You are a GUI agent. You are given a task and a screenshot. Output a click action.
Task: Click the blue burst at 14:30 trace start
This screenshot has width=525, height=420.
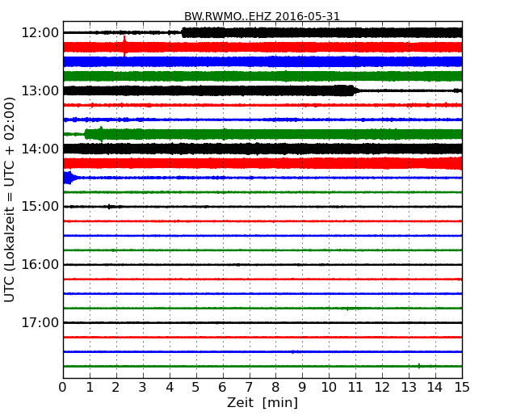point(69,178)
